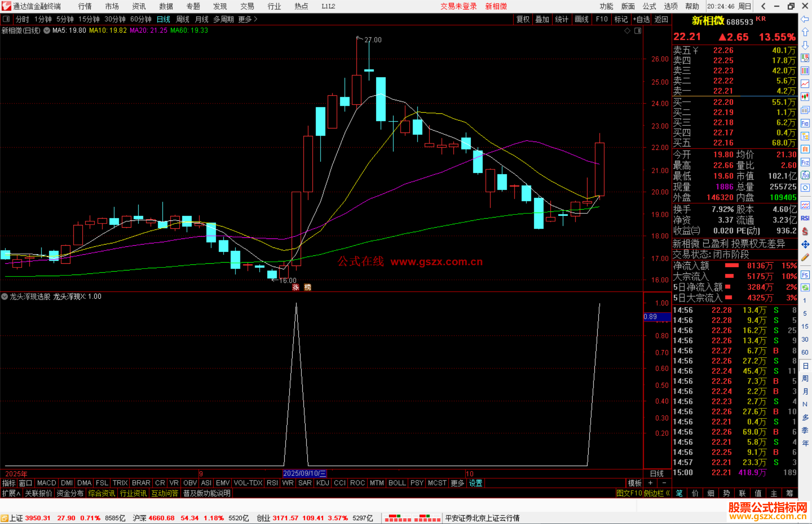This screenshot has width=812, height=524.
Task: Open the 公式 menu
Action: click(x=649, y=6)
